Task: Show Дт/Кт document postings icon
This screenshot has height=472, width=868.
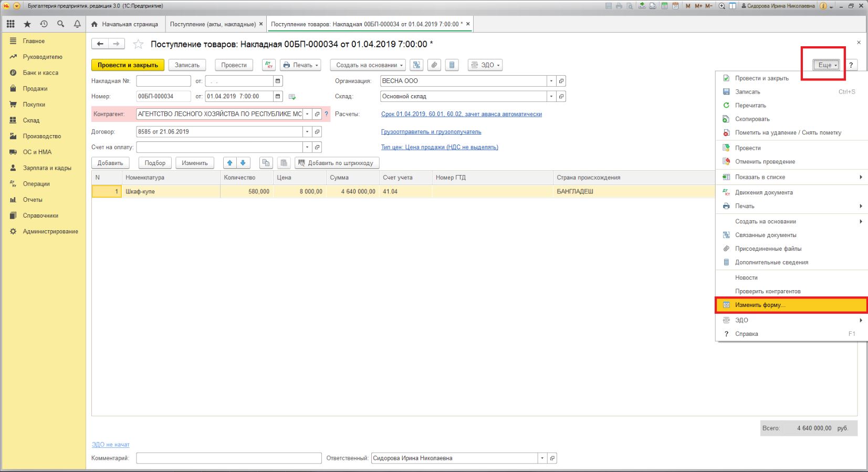Action: tap(268, 65)
